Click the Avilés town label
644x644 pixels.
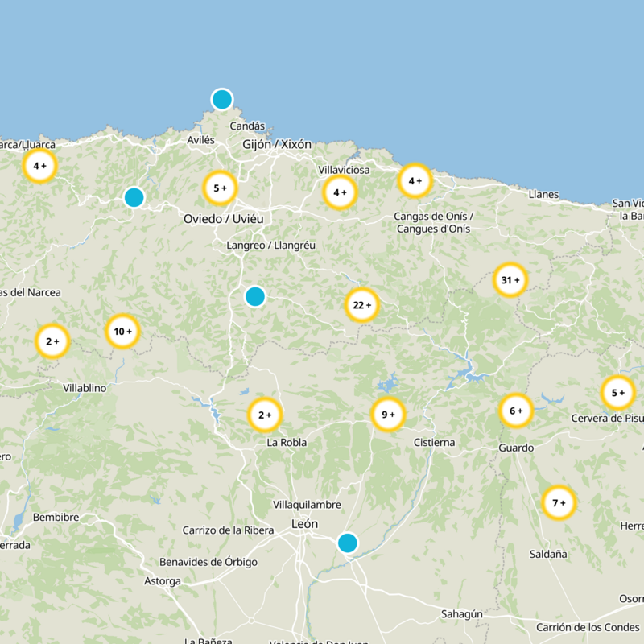tap(200, 140)
